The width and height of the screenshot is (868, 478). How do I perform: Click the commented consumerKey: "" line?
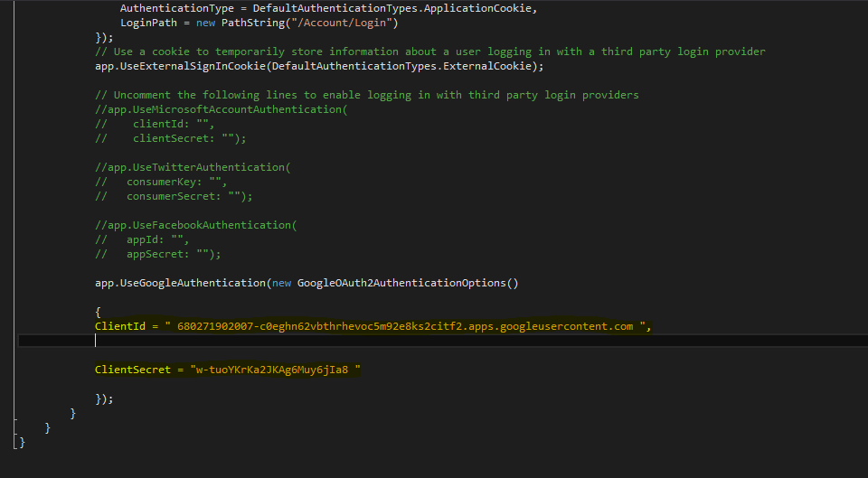click(x=161, y=181)
